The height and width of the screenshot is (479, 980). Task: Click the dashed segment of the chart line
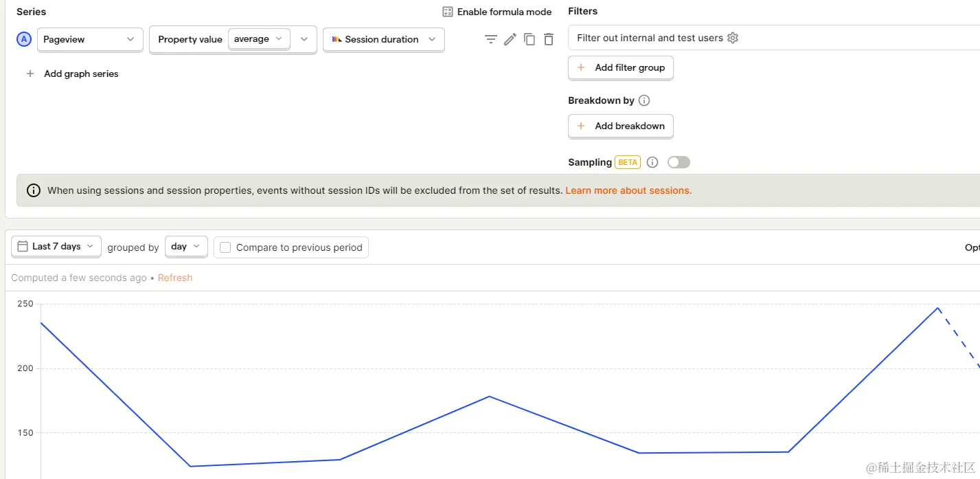pyautogui.click(x=959, y=338)
